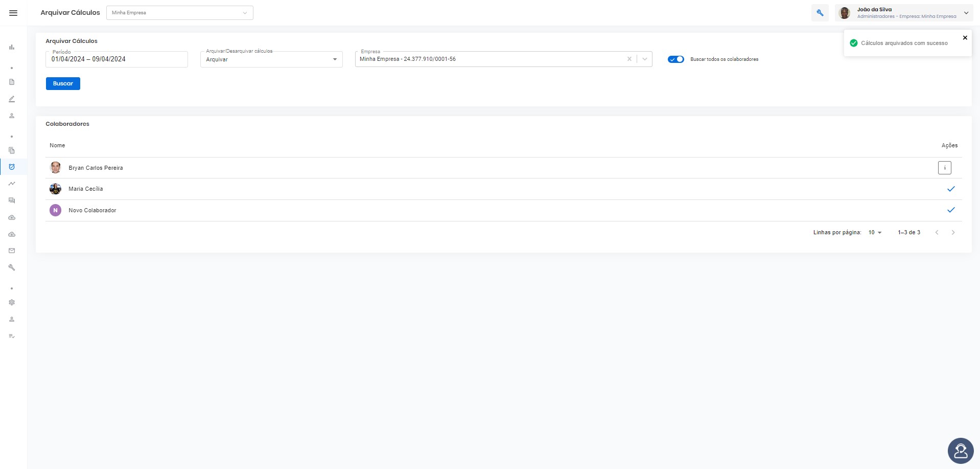Screen dimensions: 980x469
Task: Open the Arquivar/Desarquivar cálculos dropdown
Action: (271, 59)
